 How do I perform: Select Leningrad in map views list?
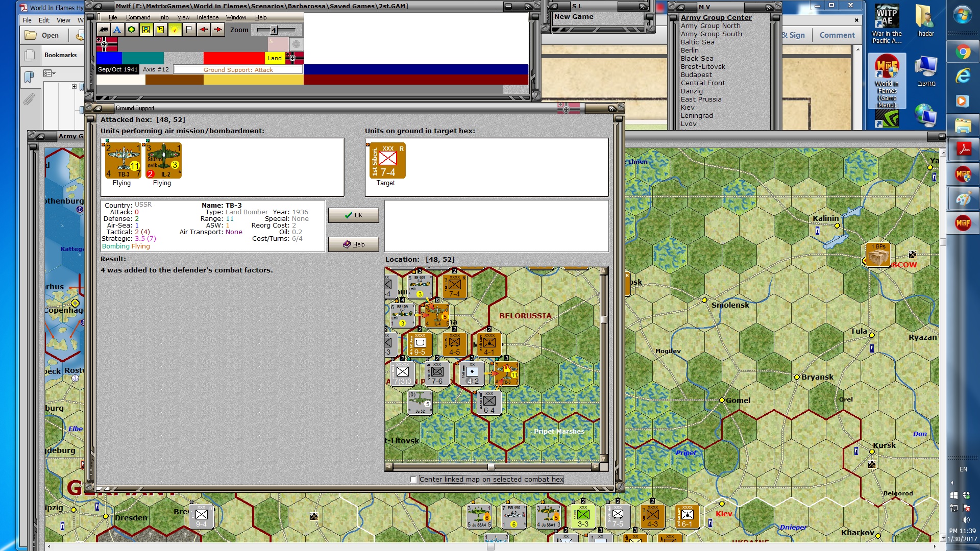[697, 116]
